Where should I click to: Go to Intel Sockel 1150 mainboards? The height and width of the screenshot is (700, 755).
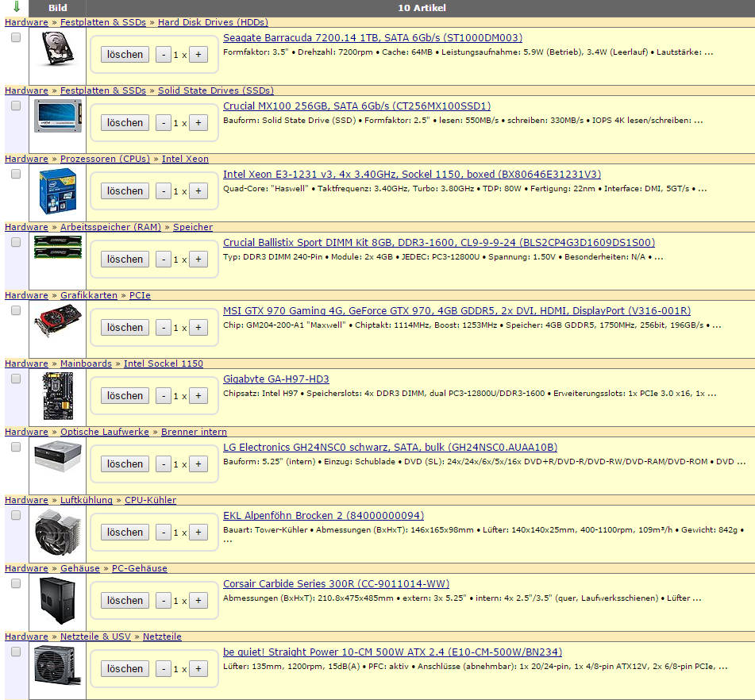164,363
